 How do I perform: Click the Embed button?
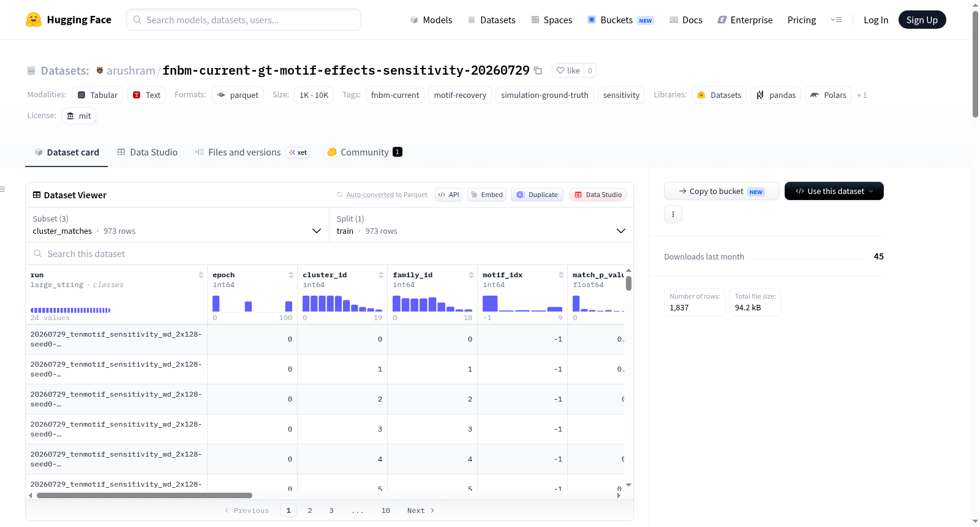pyautogui.click(x=486, y=195)
